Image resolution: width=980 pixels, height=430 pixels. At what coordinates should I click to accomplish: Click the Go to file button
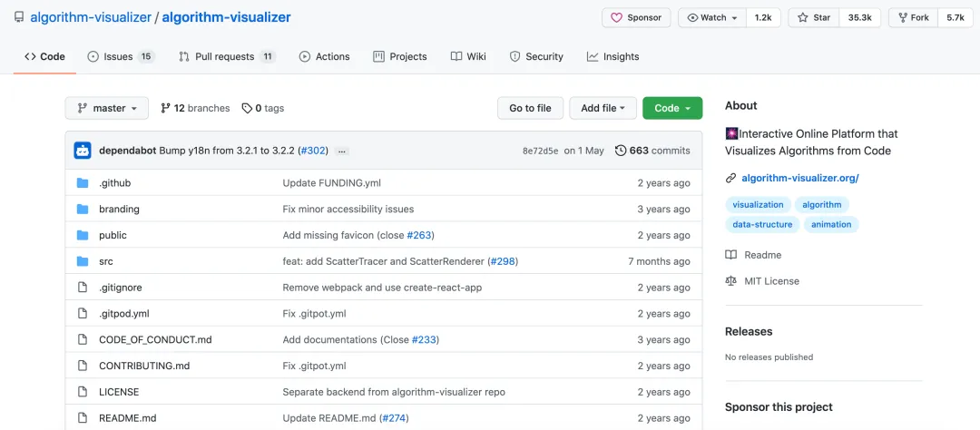click(x=530, y=108)
